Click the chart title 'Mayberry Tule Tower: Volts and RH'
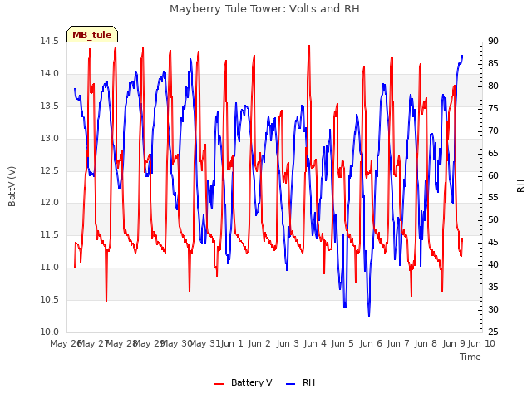Viewport: 532px width, 399px height. 264,9
